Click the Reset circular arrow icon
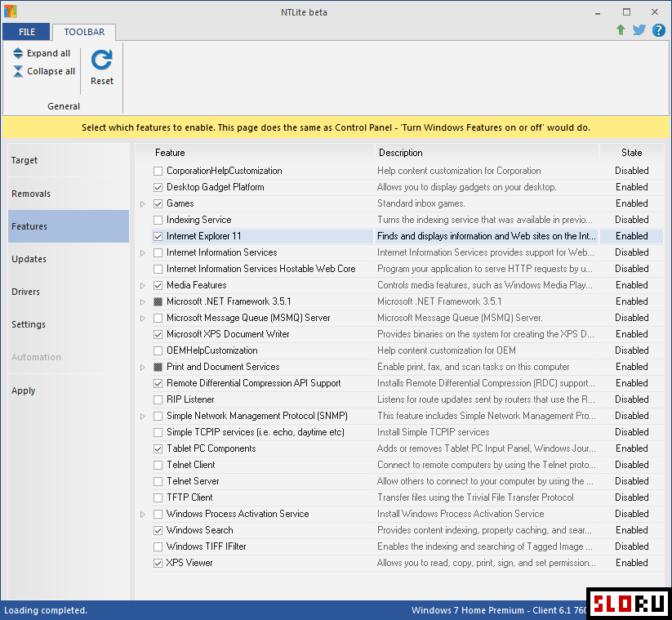 (102, 60)
